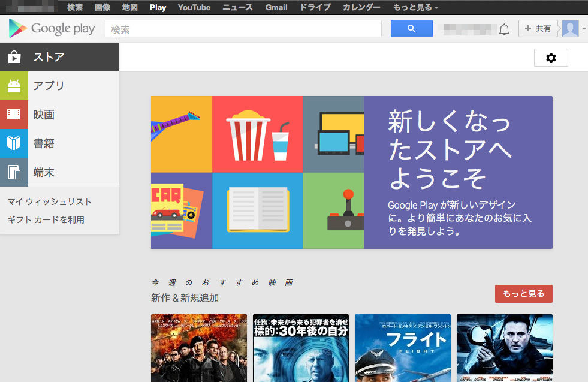The image size is (588, 382).
Task: Select 書籍 in the sidebar
Action: pos(59,143)
